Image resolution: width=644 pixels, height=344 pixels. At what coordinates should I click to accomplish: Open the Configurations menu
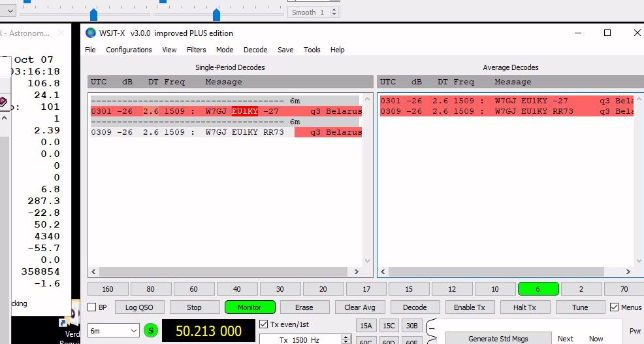129,50
